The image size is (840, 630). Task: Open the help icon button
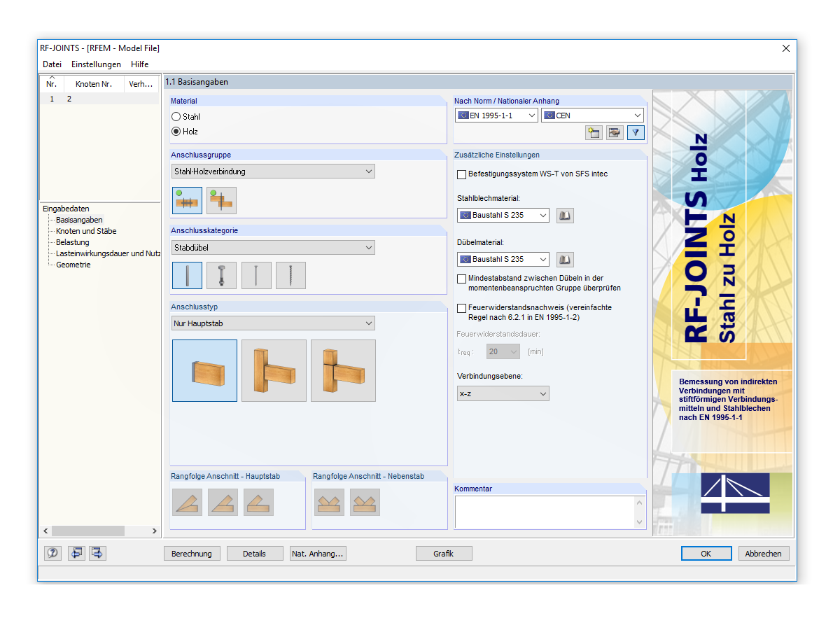52,553
